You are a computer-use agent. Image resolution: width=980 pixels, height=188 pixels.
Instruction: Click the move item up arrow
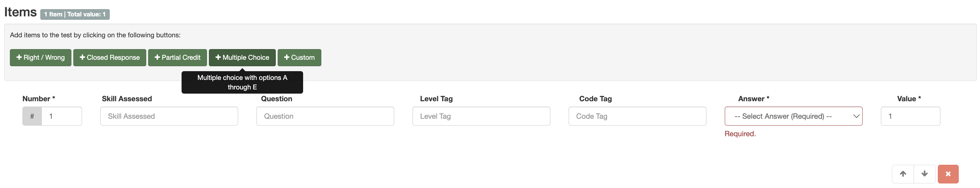[x=903, y=174]
